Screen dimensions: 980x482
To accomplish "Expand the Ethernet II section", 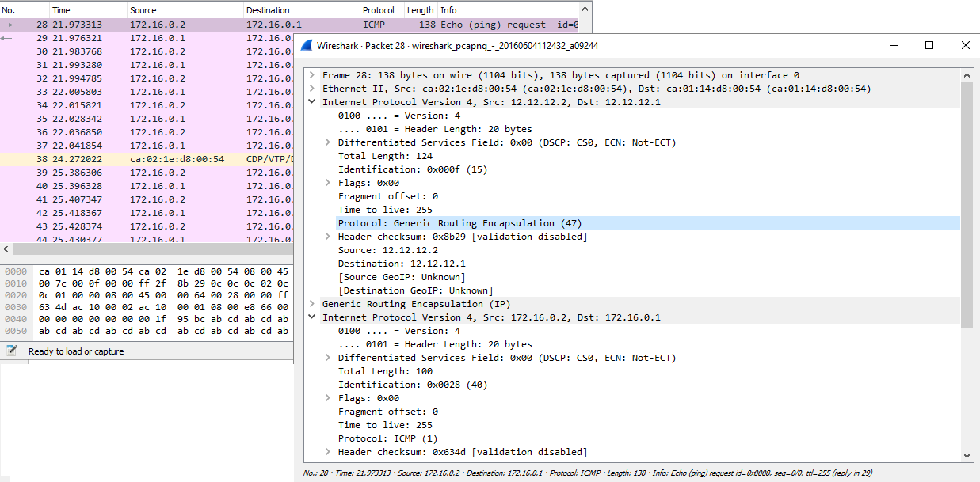I will 314,88.
